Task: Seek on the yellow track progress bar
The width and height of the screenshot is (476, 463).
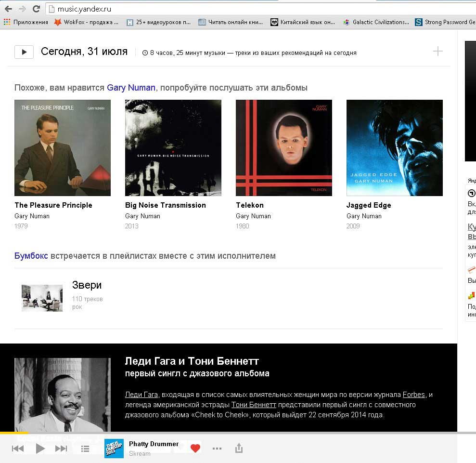Action: [x=238, y=433]
